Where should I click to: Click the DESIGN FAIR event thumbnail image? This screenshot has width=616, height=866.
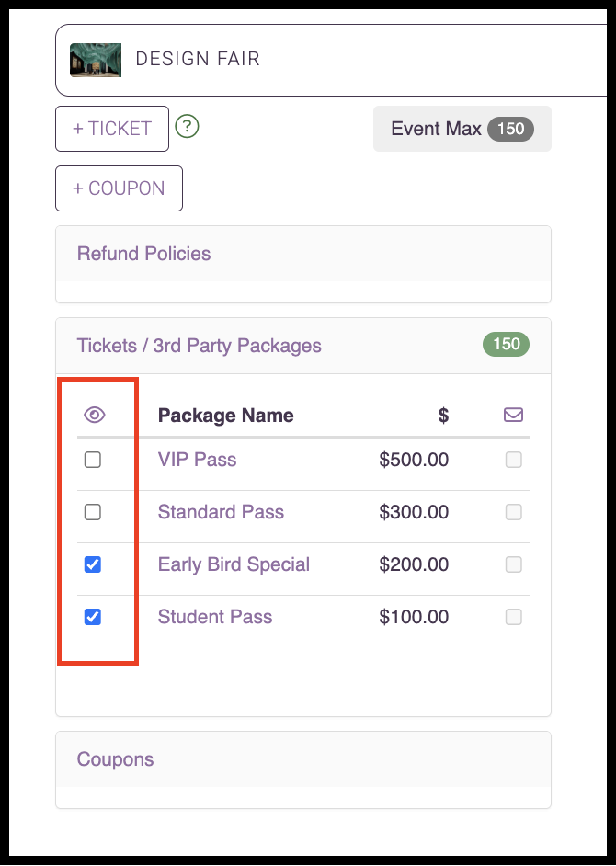coord(95,59)
